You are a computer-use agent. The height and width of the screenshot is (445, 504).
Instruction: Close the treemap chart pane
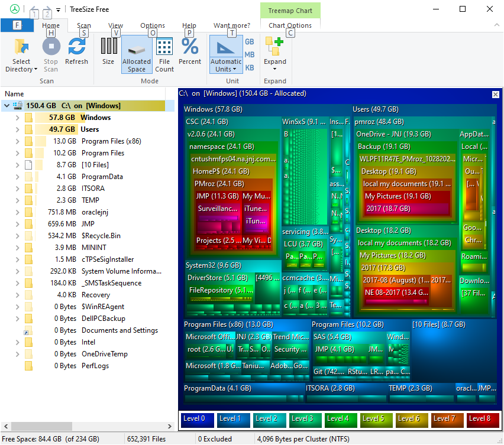pos(496,95)
